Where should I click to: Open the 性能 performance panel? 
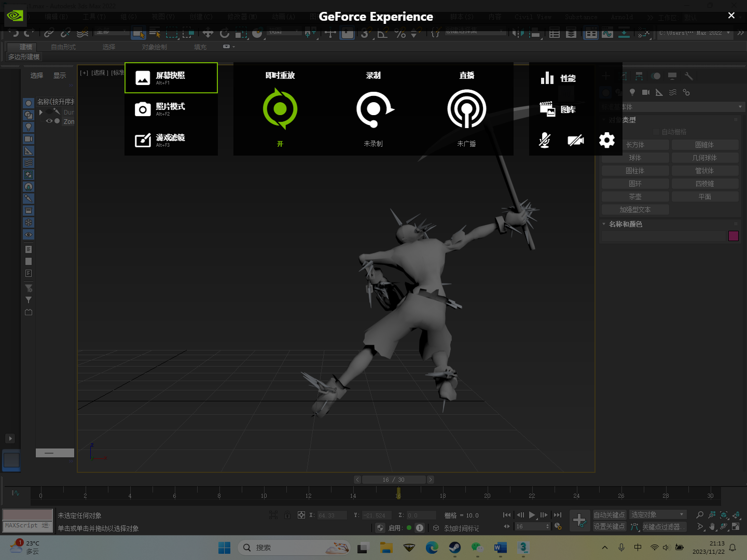[558, 78]
